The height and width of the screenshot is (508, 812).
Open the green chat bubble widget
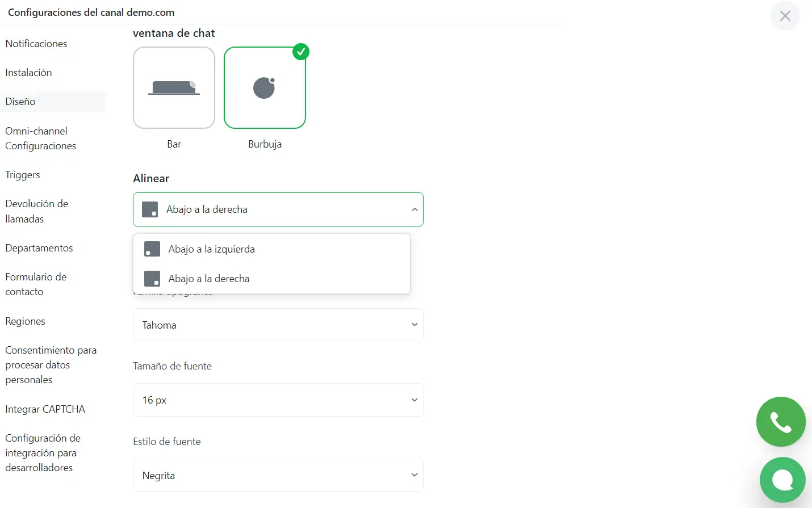[x=782, y=480]
